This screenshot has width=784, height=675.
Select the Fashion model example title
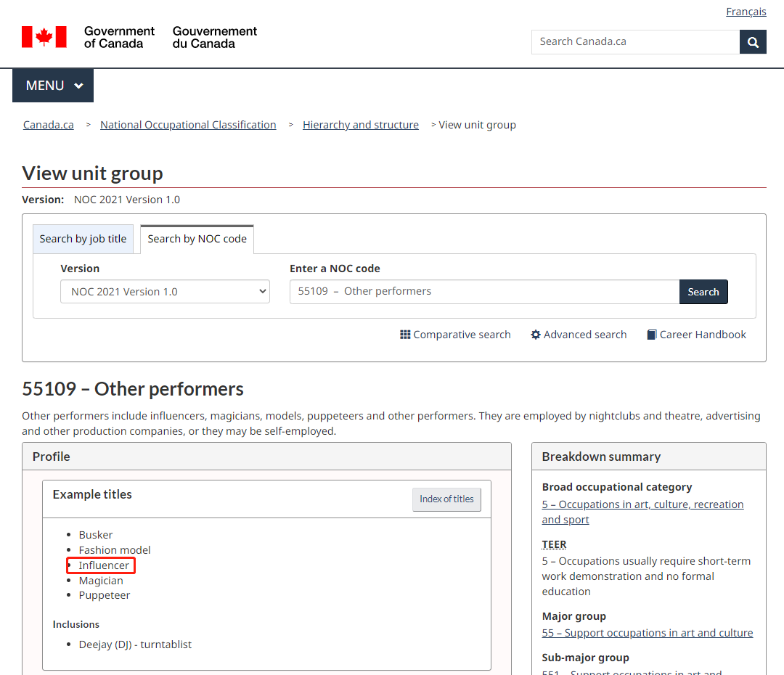[115, 550]
